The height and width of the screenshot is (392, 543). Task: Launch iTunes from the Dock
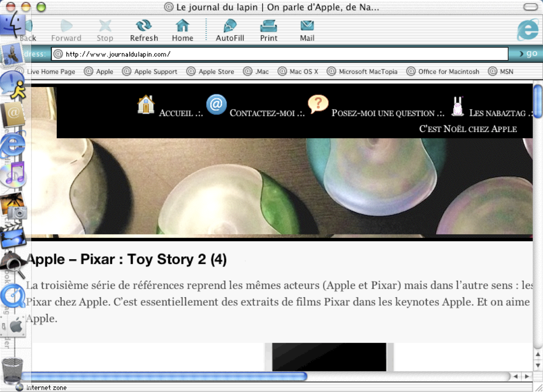14,174
